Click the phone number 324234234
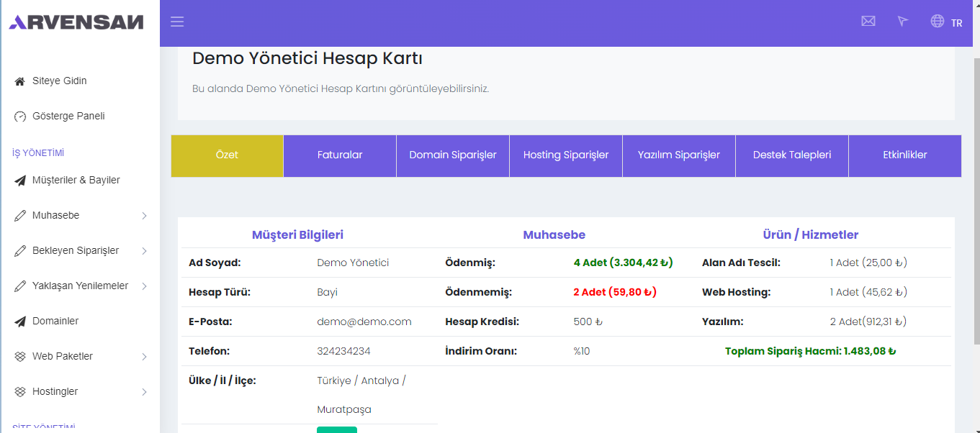980x433 pixels. 343,351
